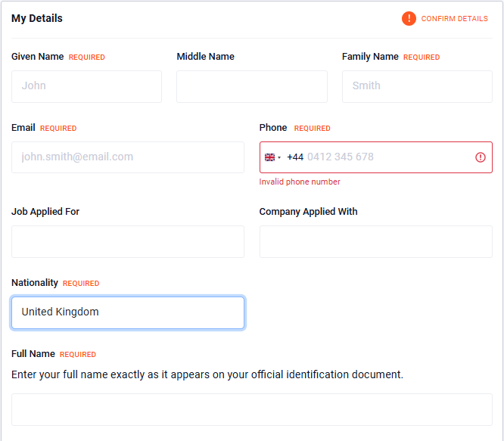
Task: Click the red error icon in Phone field
Action: [481, 157]
